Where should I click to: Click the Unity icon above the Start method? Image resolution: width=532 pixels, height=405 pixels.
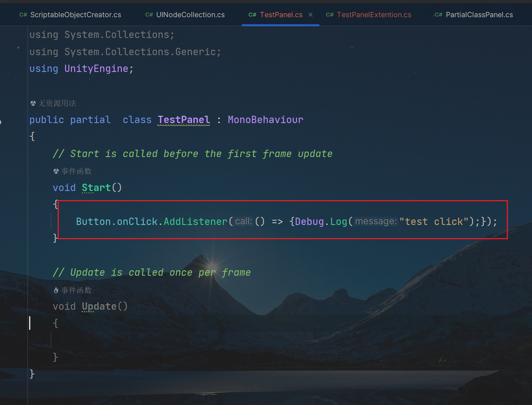56,171
